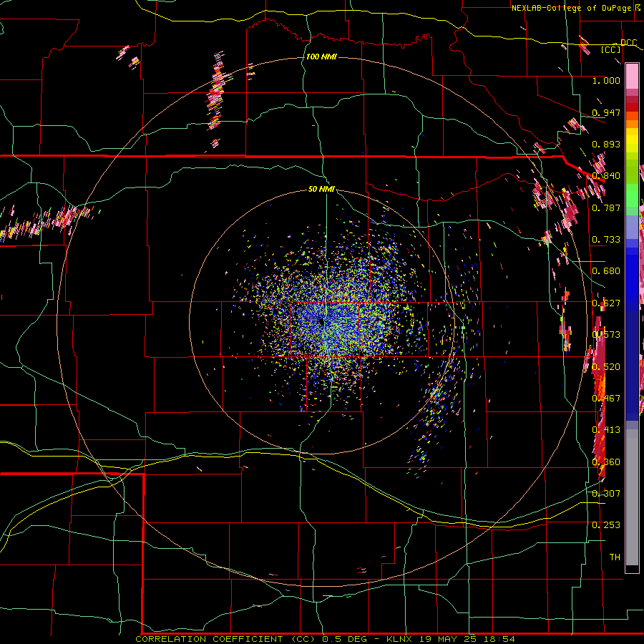Select the 0.947 legend value
Screen dimensions: 644x644
(606, 112)
